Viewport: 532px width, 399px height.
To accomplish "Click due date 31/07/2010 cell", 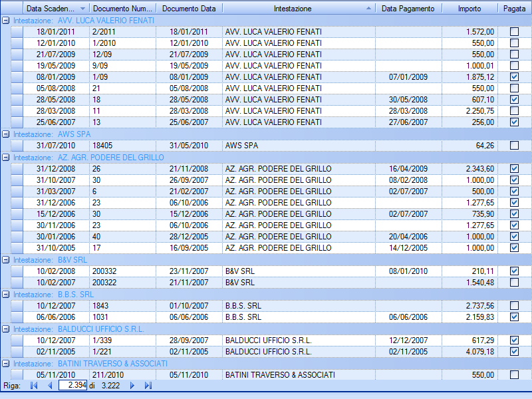I will 56,146.
